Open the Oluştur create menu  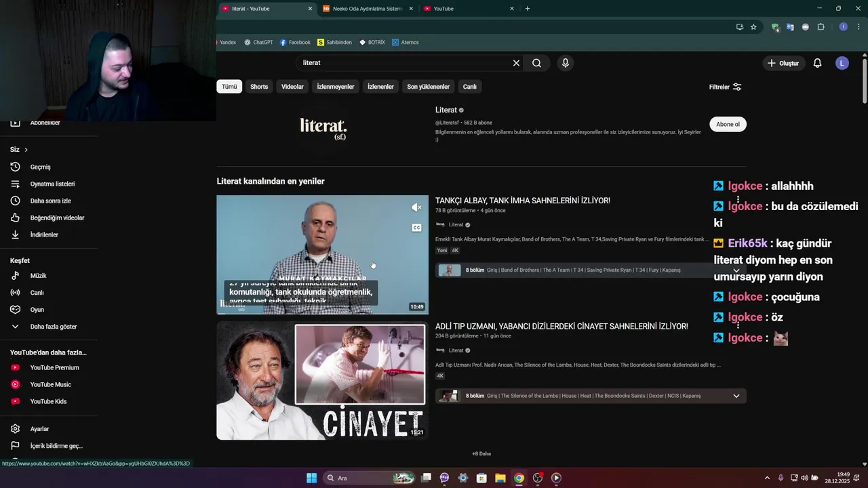783,63
